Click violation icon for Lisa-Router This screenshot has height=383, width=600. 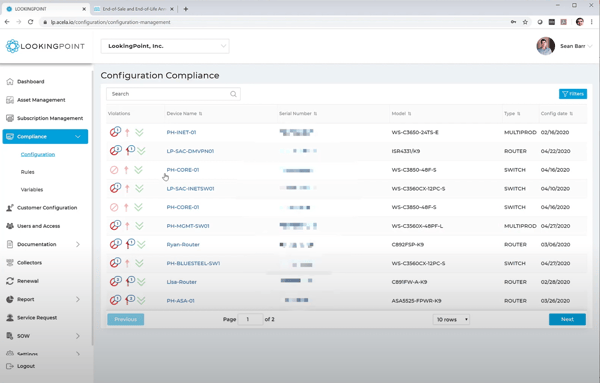[115, 282]
